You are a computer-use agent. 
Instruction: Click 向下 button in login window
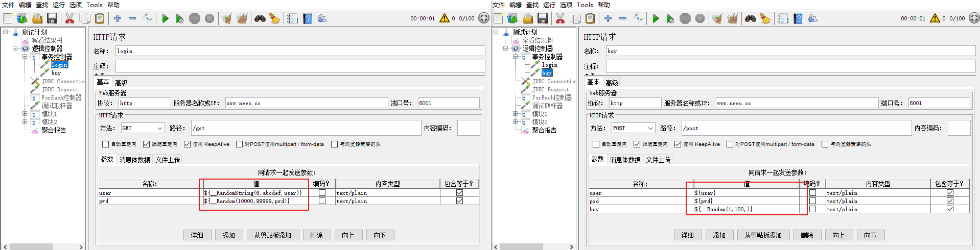coord(380,235)
